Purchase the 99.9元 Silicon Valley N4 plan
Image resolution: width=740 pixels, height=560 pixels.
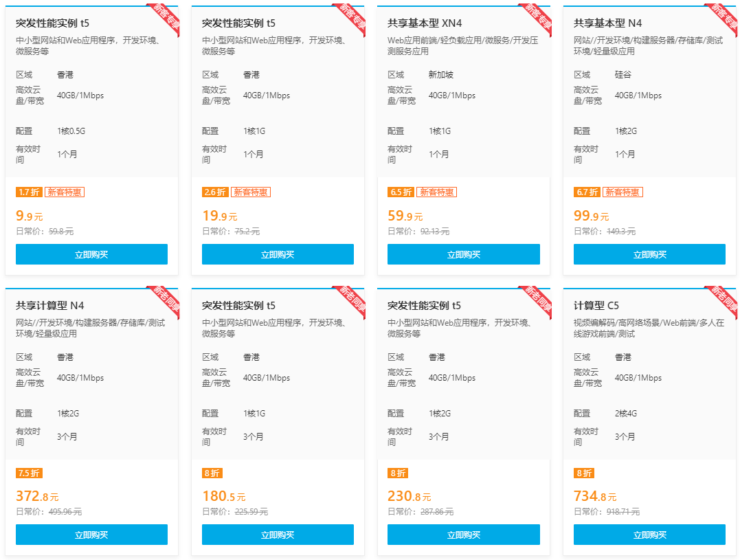tap(649, 254)
